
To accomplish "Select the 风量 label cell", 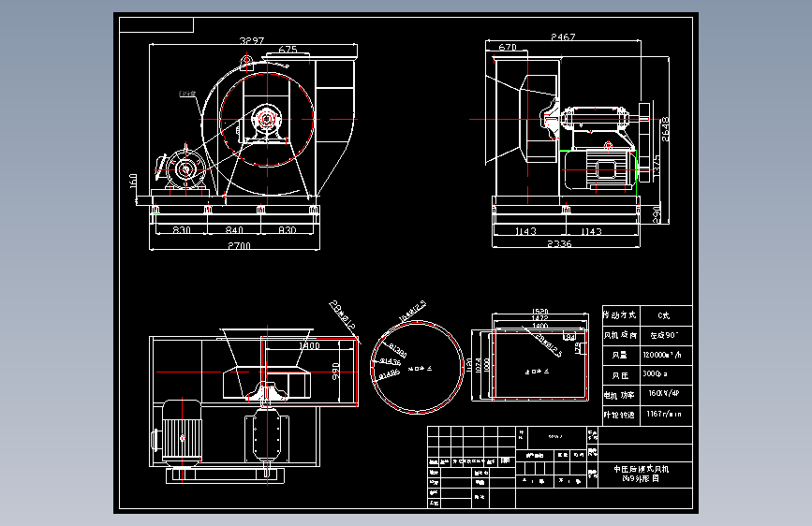I will pyautogui.click(x=621, y=355).
